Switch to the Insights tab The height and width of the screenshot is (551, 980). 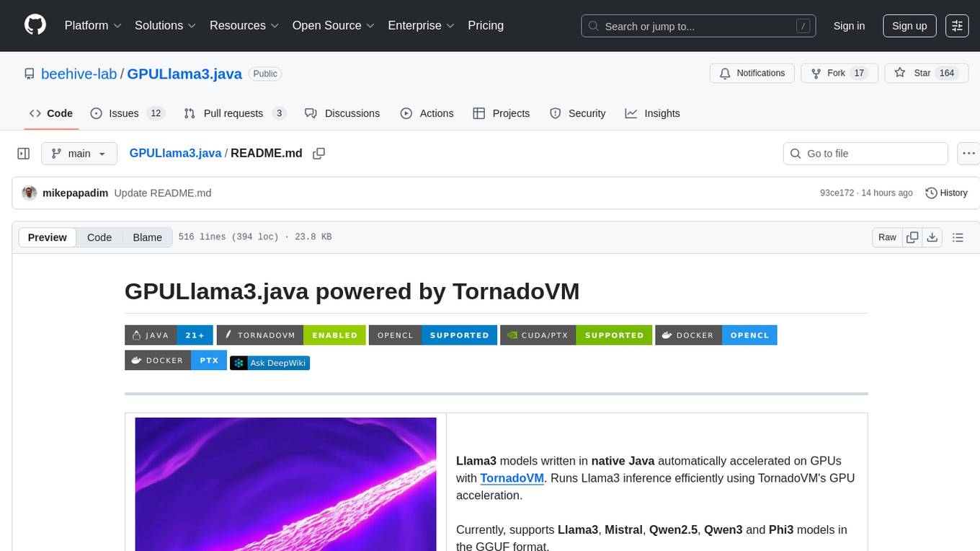(x=653, y=113)
